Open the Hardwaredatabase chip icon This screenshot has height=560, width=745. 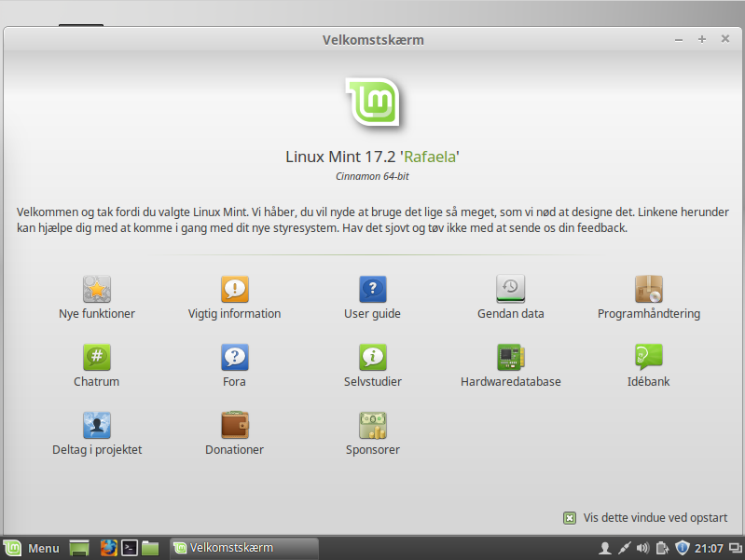511,357
